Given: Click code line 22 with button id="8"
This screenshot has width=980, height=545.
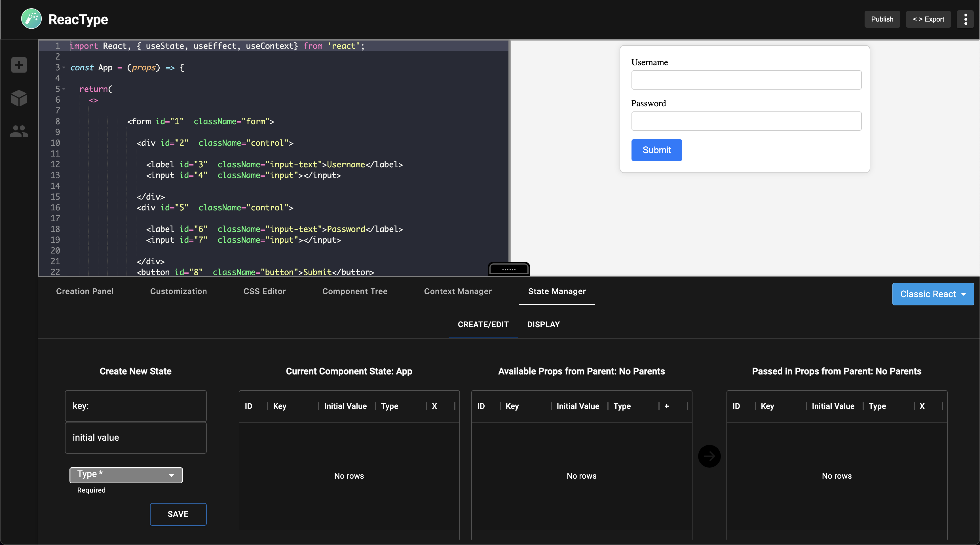Looking at the screenshot, I should [x=255, y=272].
